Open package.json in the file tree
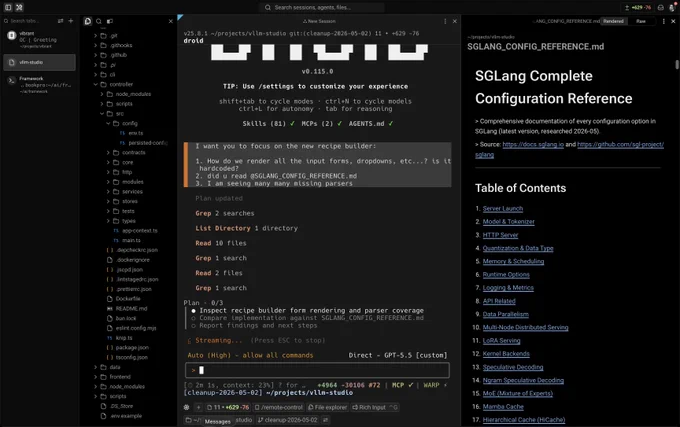Image resolution: width=680 pixels, height=427 pixels. click(x=132, y=348)
